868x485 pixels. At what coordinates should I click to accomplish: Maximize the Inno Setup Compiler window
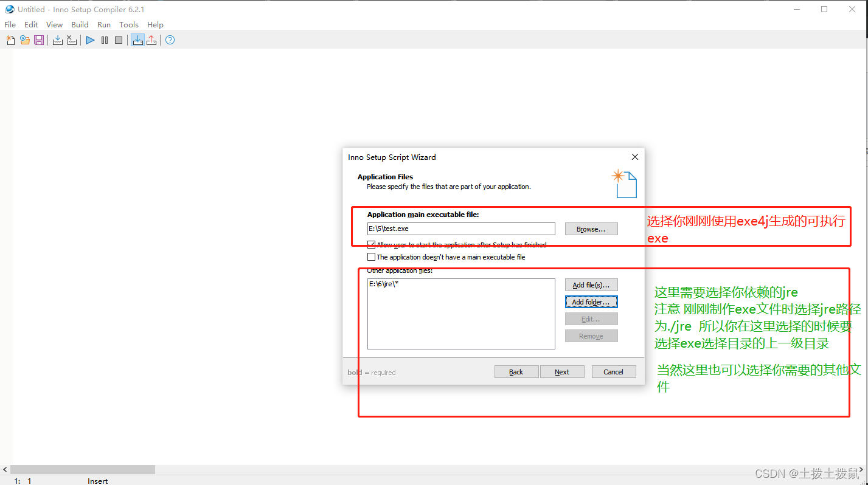coord(824,9)
